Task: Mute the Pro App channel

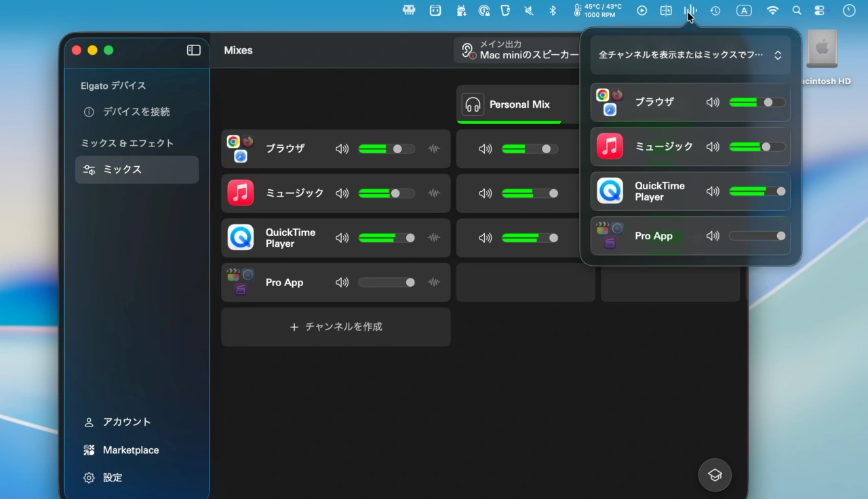Action: click(342, 282)
